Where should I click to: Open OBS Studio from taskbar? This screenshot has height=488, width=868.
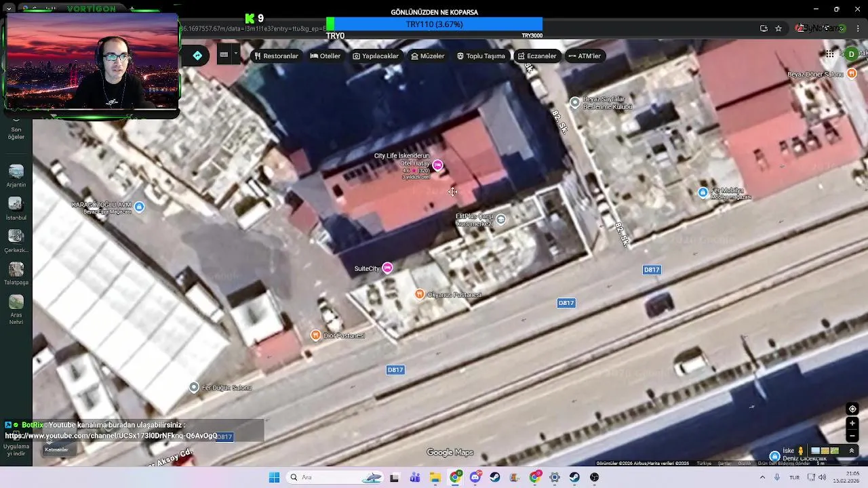point(595,477)
